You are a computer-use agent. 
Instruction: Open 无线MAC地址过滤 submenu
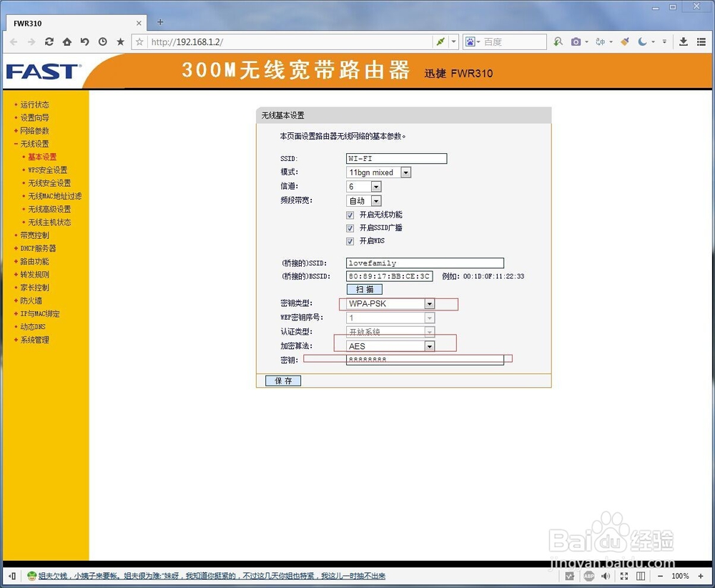click(55, 196)
